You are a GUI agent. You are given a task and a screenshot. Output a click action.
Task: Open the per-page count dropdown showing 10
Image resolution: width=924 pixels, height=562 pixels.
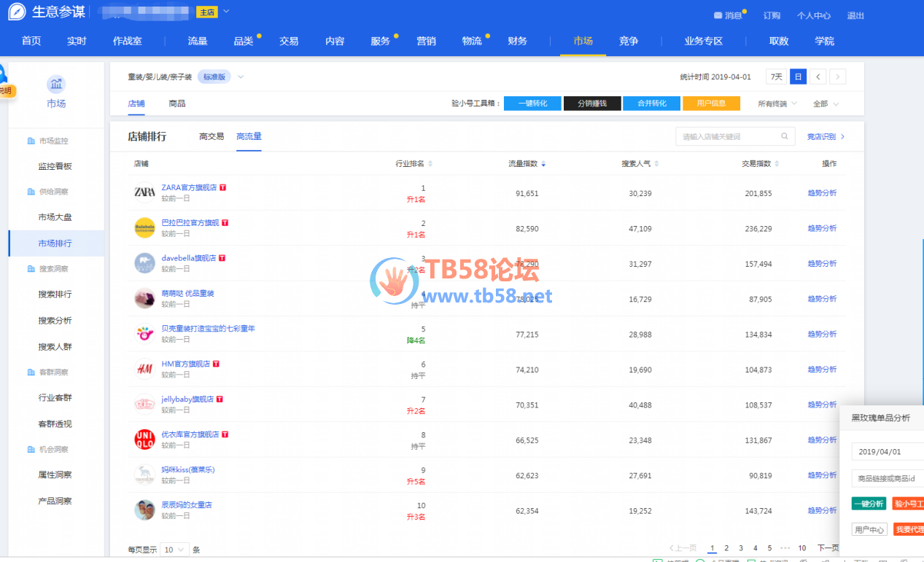174,550
